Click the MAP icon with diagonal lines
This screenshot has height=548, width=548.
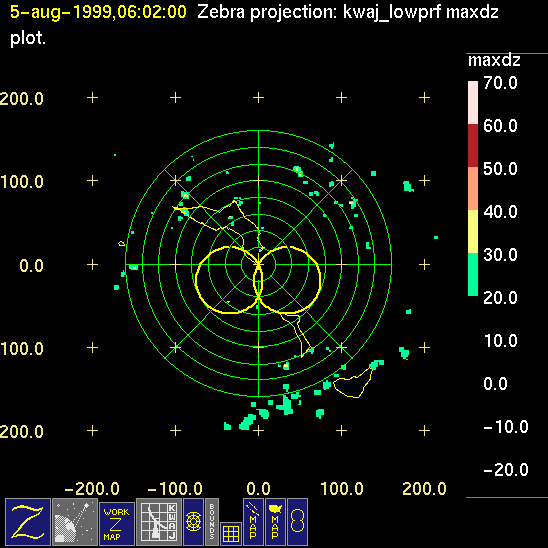[253, 522]
